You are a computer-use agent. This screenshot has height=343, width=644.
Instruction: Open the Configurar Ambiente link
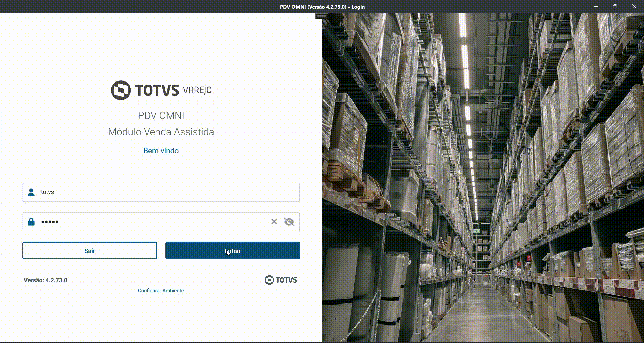click(161, 291)
